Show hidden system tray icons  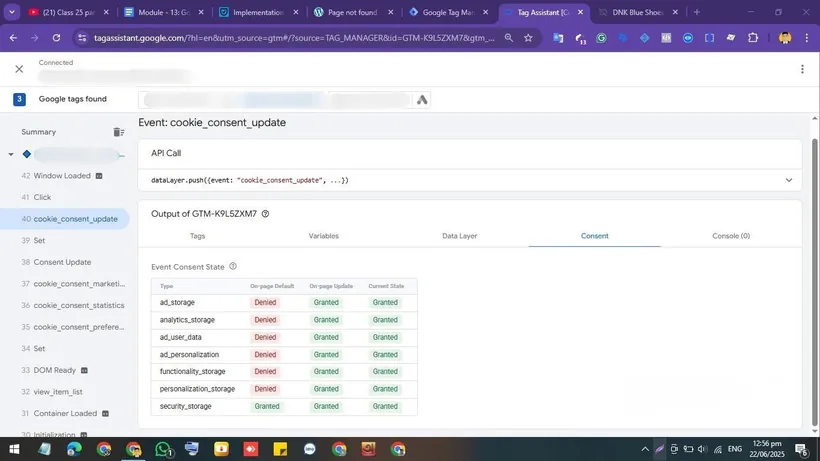645,449
